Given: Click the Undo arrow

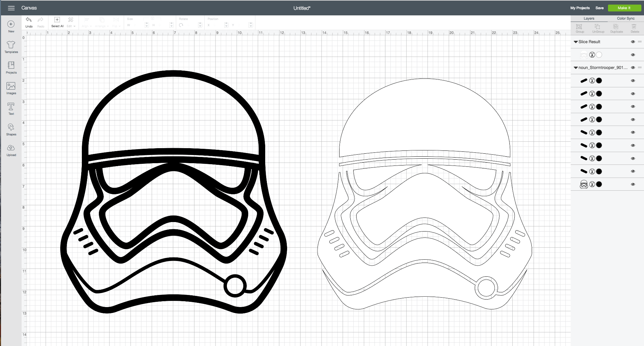Looking at the screenshot, I should [x=29, y=22].
